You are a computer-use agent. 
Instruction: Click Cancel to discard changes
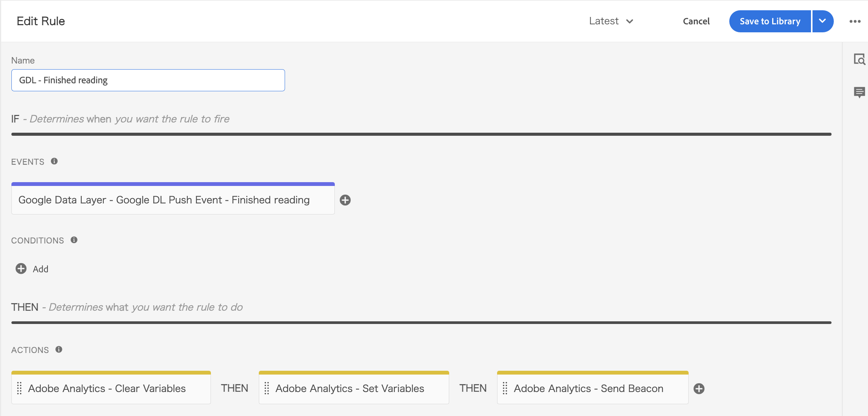click(696, 21)
